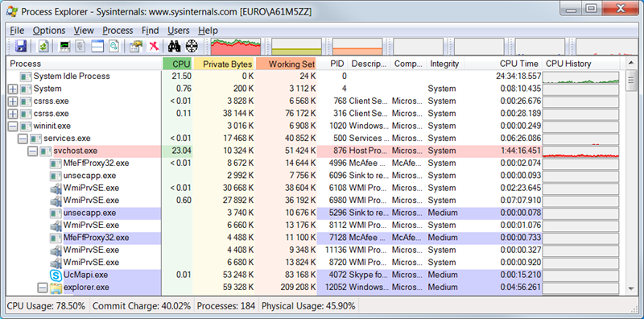Click the Process Explorer title bar icon

pos(12,11)
